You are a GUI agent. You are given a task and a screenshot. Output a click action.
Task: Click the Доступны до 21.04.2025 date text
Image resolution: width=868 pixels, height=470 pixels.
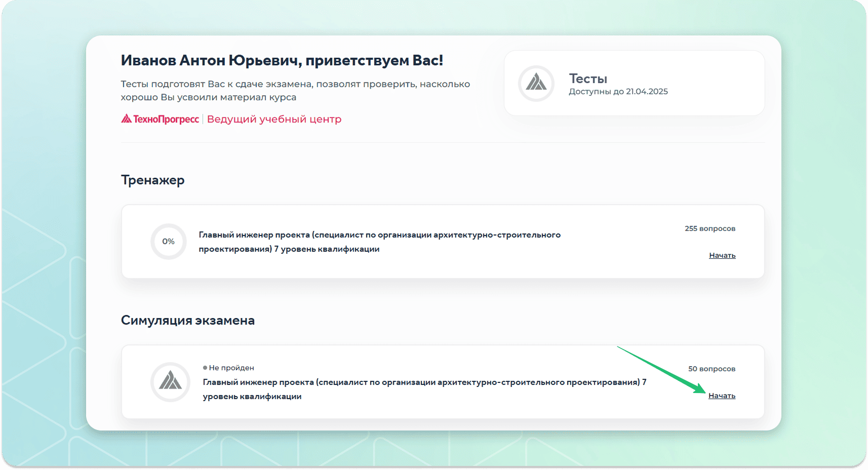[618, 92]
